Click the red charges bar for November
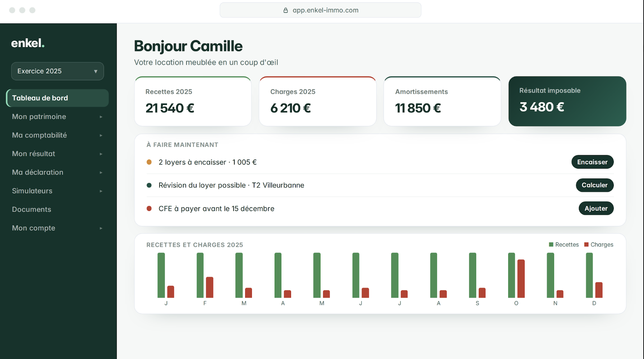 tap(560, 294)
